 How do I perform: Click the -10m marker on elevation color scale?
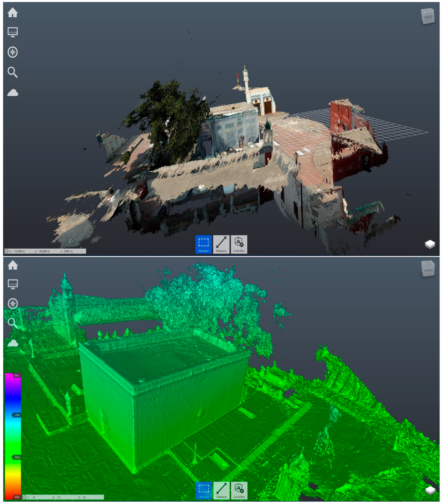[17, 415]
